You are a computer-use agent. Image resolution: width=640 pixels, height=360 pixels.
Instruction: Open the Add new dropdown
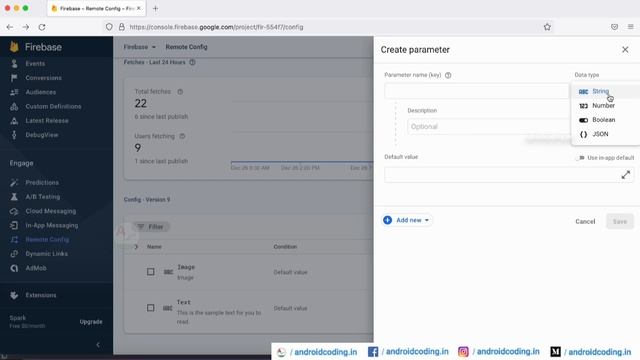407,220
